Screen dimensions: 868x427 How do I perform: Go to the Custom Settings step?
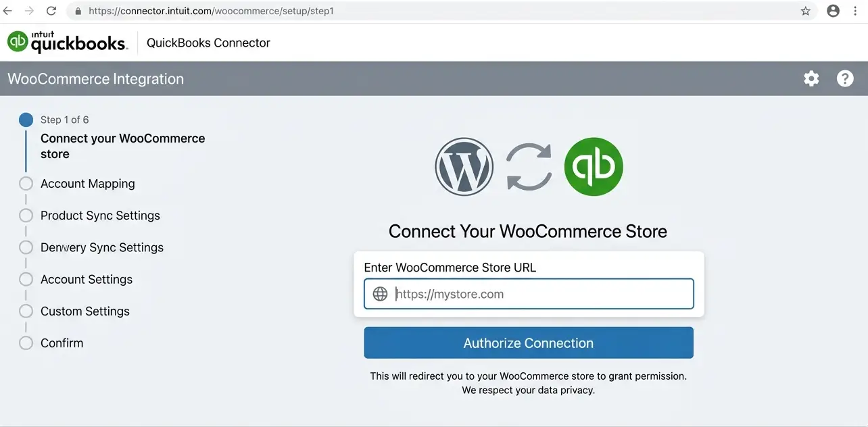(x=85, y=311)
